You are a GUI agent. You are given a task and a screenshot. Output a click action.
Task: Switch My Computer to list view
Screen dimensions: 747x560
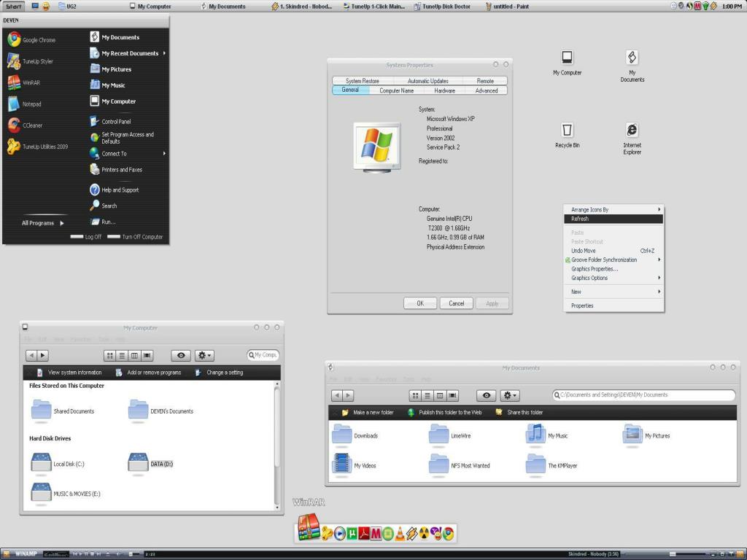point(122,355)
